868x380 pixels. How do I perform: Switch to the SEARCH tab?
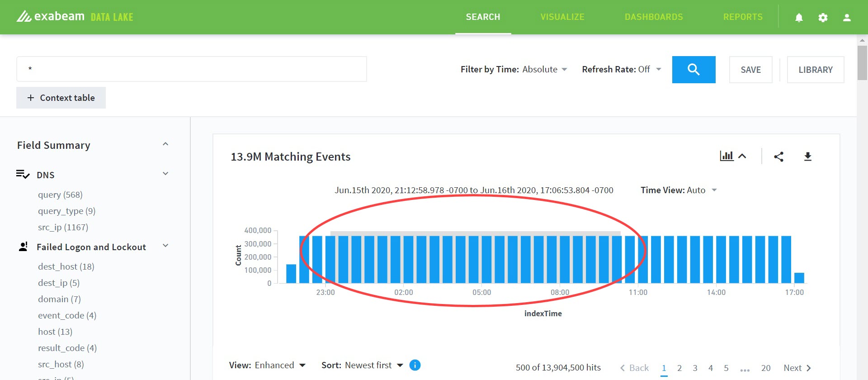coord(483,17)
